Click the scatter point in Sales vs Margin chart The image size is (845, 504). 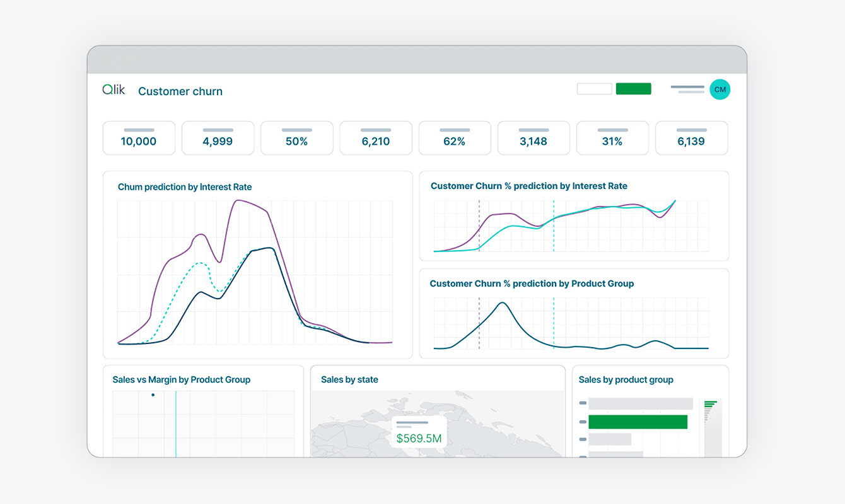(x=153, y=395)
